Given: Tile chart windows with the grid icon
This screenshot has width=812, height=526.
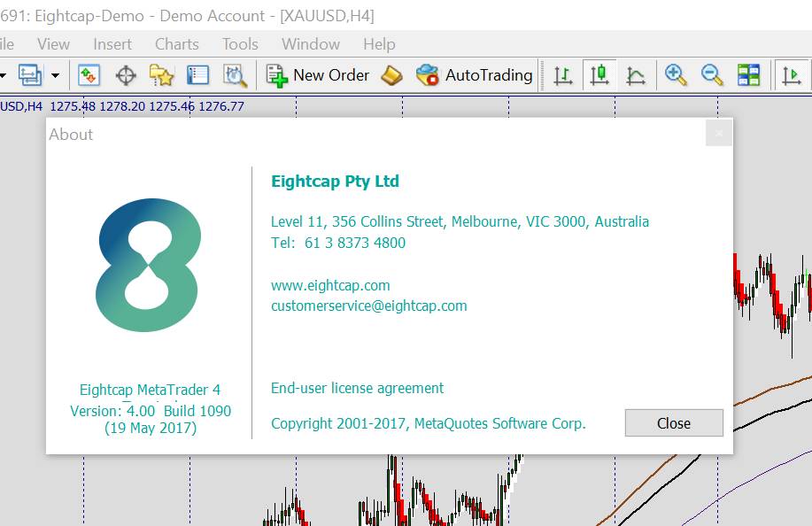Looking at the screenshot, I should pyautogui.click(x=748, y=75).
